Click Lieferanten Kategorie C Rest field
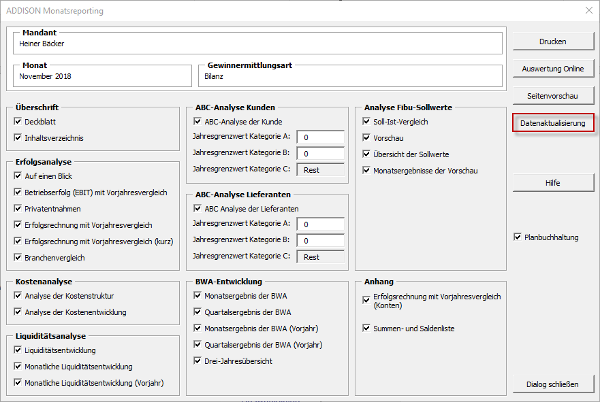This screenshot has height=402, width=600. (x=321, y=257)
